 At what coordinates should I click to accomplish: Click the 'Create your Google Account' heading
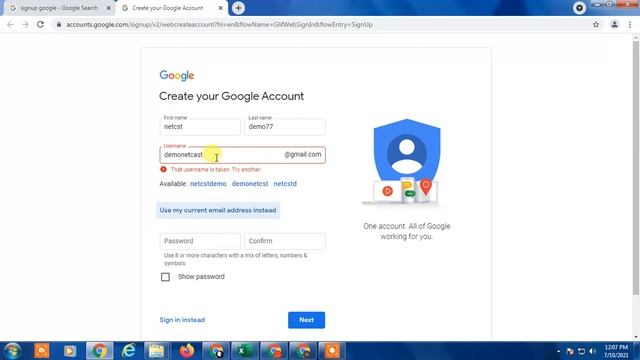[x=231, y=96]
